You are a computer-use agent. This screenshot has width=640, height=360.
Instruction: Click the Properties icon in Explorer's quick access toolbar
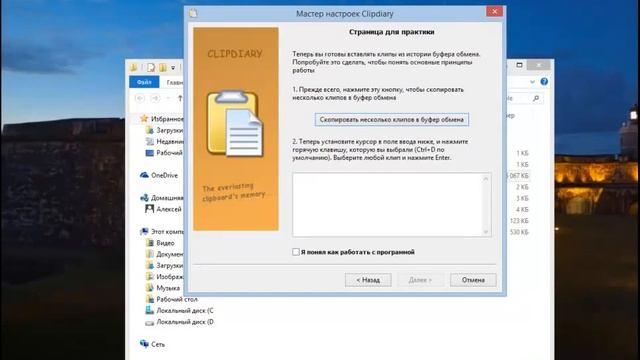151,67
